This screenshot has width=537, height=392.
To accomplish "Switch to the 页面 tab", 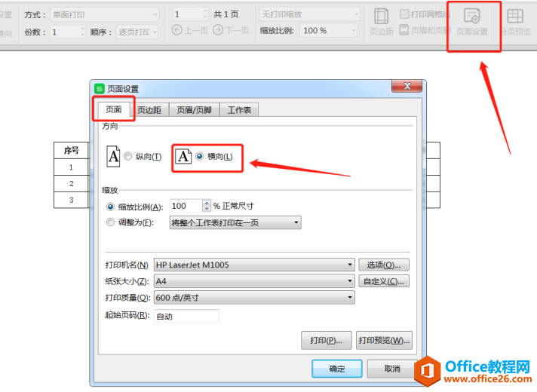I will tap(114, 109).
